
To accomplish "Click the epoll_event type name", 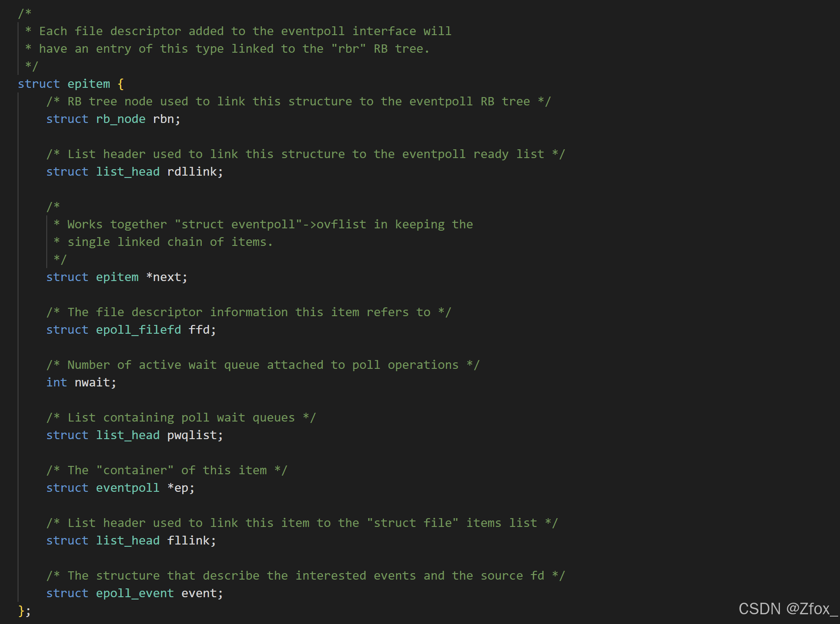I will click(135, 593).
